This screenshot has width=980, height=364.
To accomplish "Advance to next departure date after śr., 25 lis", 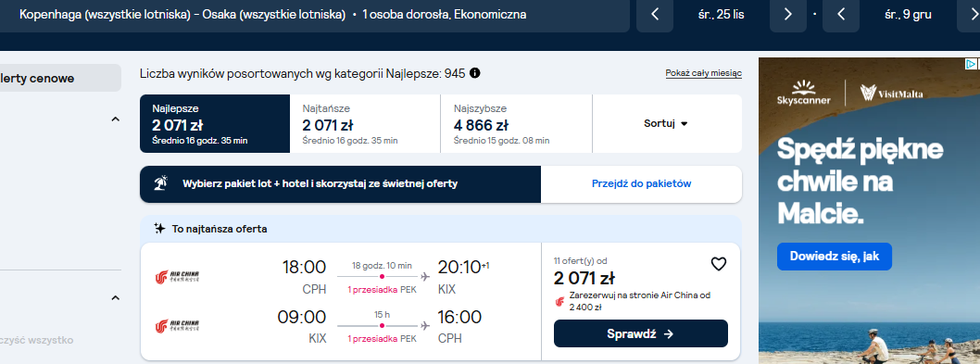I will click(x=788, y=15).
